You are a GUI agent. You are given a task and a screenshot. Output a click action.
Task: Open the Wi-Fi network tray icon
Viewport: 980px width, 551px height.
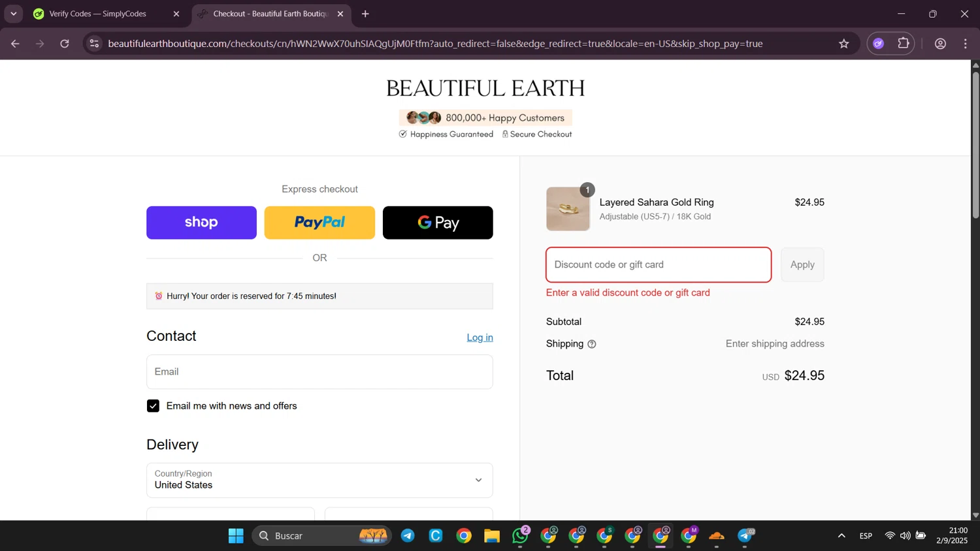pyautogui.click(x=890, y=536)
